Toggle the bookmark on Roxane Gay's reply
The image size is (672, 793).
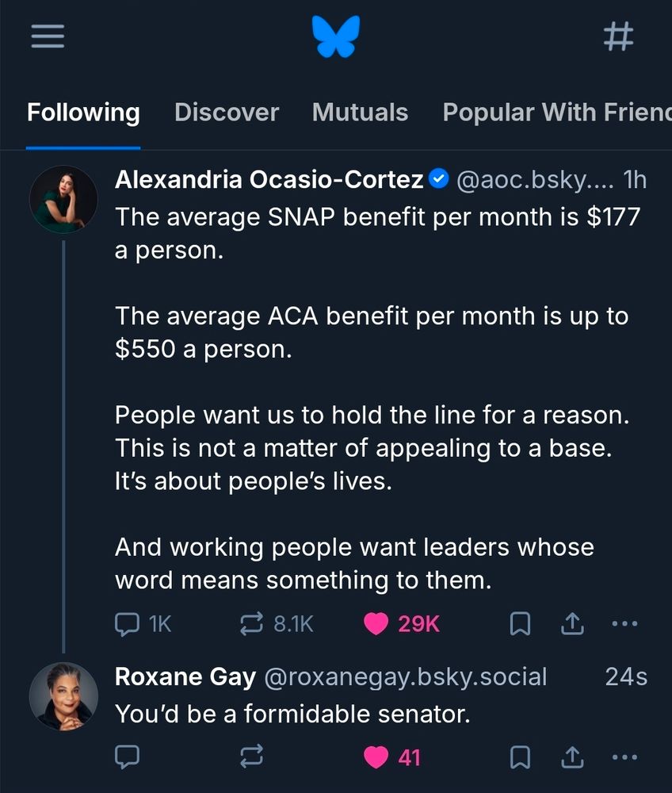521,757
